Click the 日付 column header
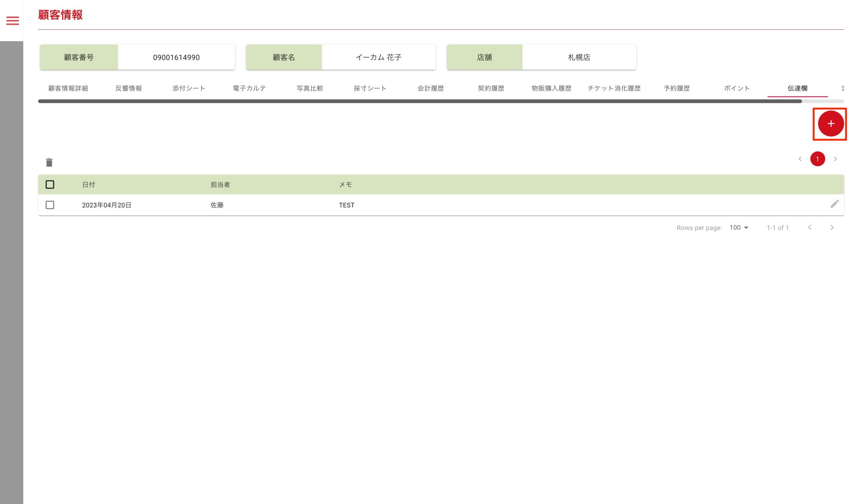 pyautogui.click(x=89, y=184)
